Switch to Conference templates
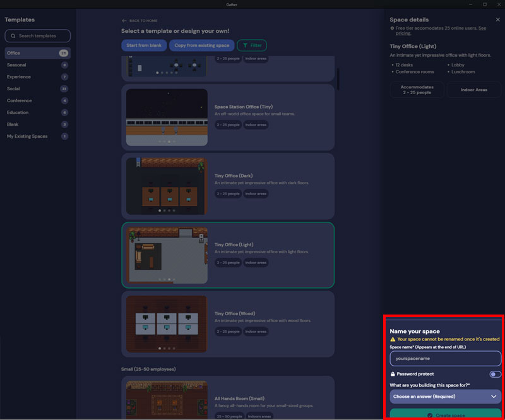 pyautogui.click(x=37, y=100)
